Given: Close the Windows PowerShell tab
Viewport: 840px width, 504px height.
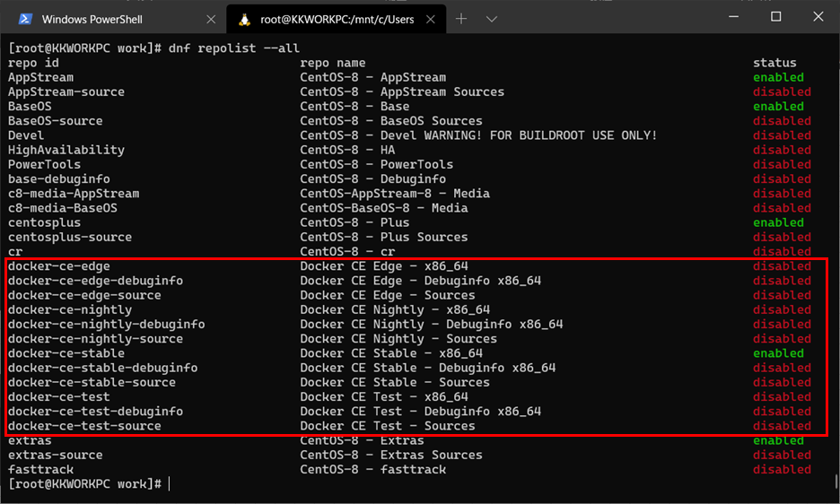Looking at the screenshot, I should pyautogui.click(x=211, y=20).
